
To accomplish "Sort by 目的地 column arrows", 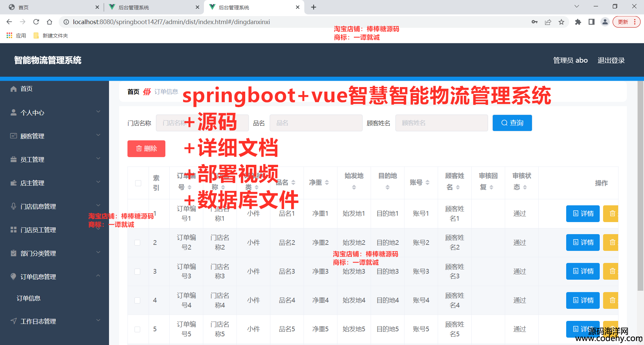I will point(387,188).
